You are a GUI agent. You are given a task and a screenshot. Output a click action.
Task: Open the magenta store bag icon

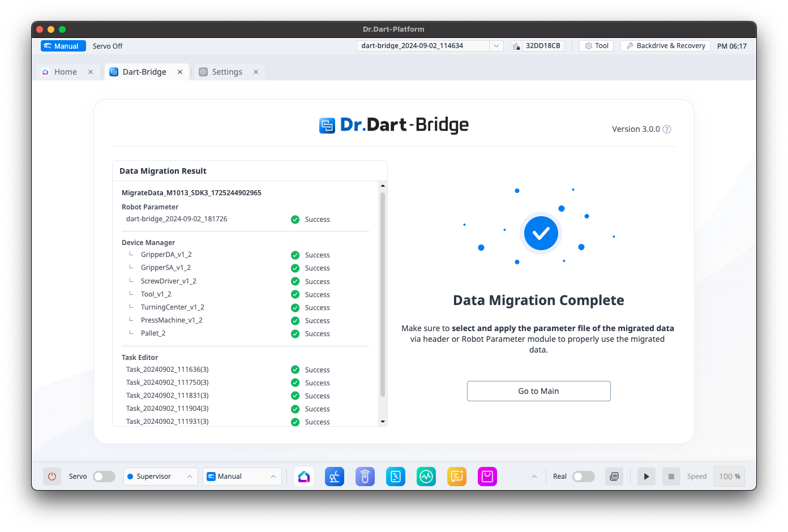tap(487, 477)
